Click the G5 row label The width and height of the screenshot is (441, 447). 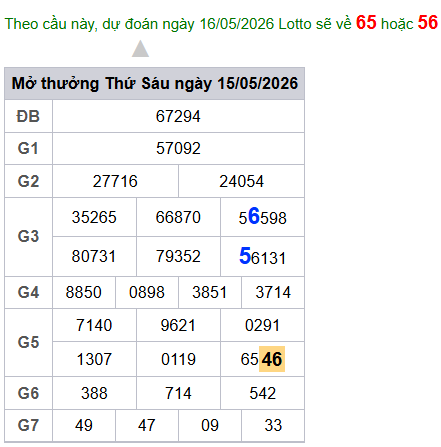[x=28, y=342]
